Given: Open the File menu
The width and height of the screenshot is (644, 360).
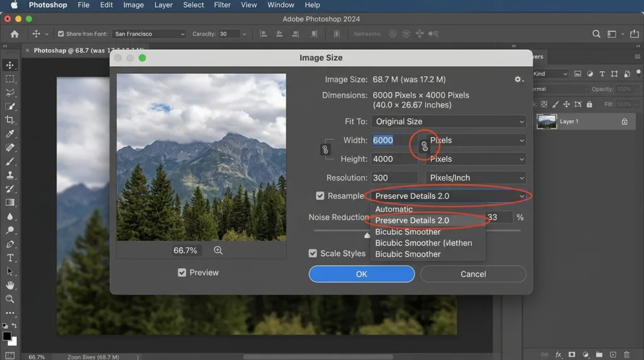Looking at the screenshot, I should tap(84, 5).
